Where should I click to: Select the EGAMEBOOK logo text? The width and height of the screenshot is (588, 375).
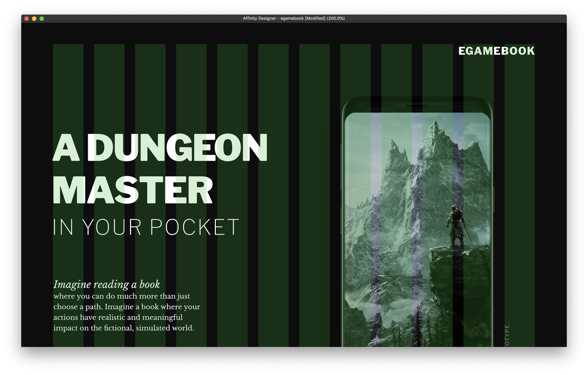(x=496, y=51)
